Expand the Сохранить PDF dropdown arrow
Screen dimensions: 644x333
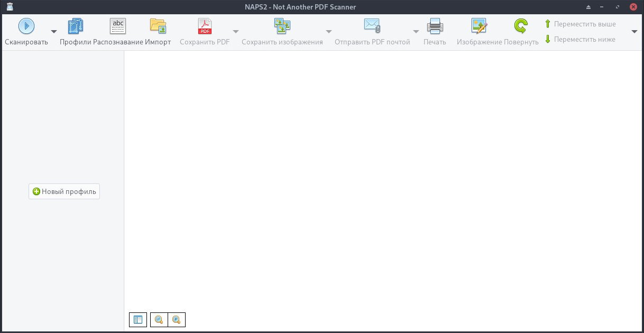coord(236,32)
